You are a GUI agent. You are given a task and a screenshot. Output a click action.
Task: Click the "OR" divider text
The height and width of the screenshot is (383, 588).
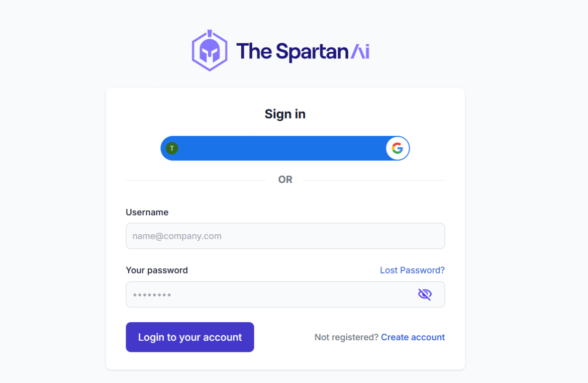285,180
